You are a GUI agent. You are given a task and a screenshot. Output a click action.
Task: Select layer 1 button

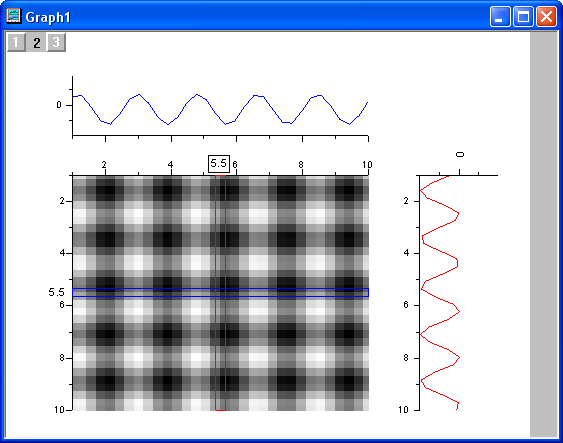click(16, 42)
